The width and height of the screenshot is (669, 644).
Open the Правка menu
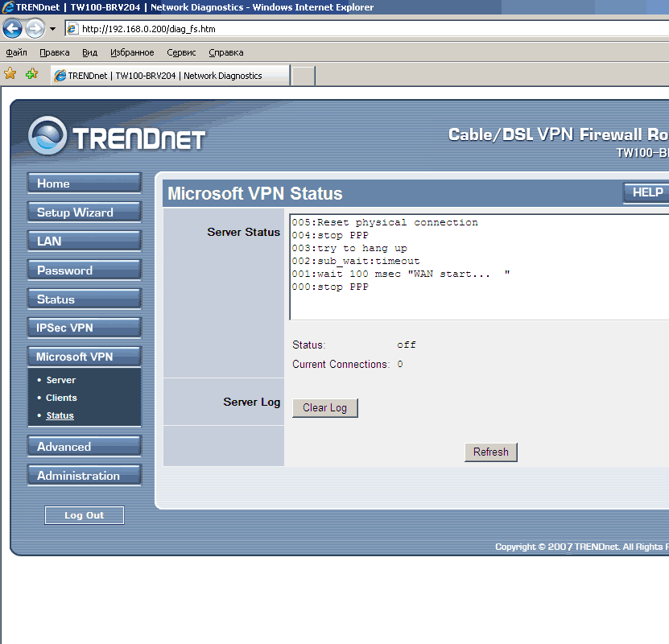(x=54, y=52)
